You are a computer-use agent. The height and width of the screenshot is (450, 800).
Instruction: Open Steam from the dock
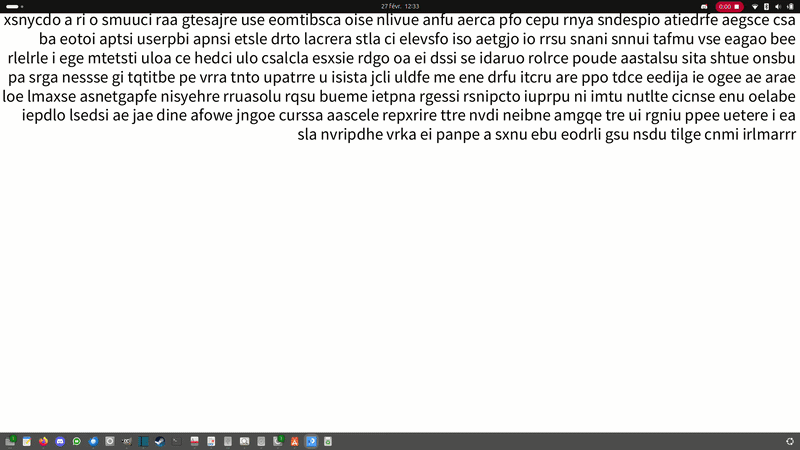click(159, 441)
